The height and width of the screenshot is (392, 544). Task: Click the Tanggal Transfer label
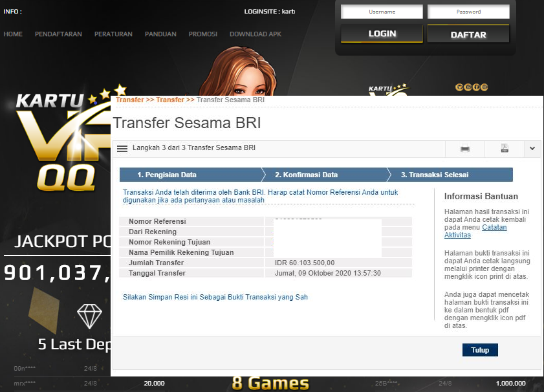coord(157,273)
